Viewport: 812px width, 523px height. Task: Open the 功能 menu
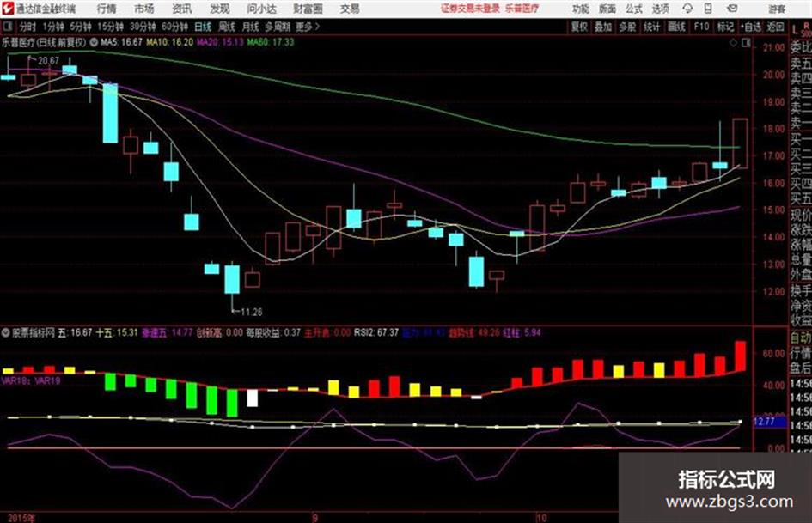tap(581, 9)
